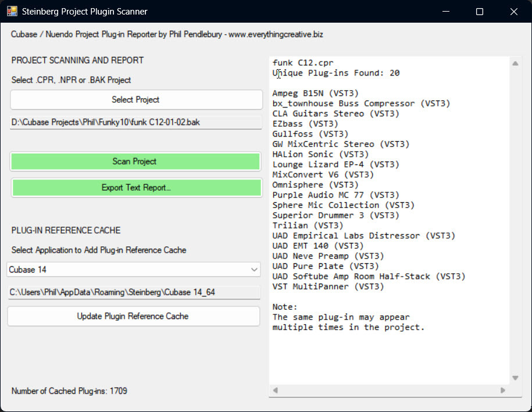Click the horizontal scroll right arrow
This screenshot has width=532, height=412.
point(503,390)
